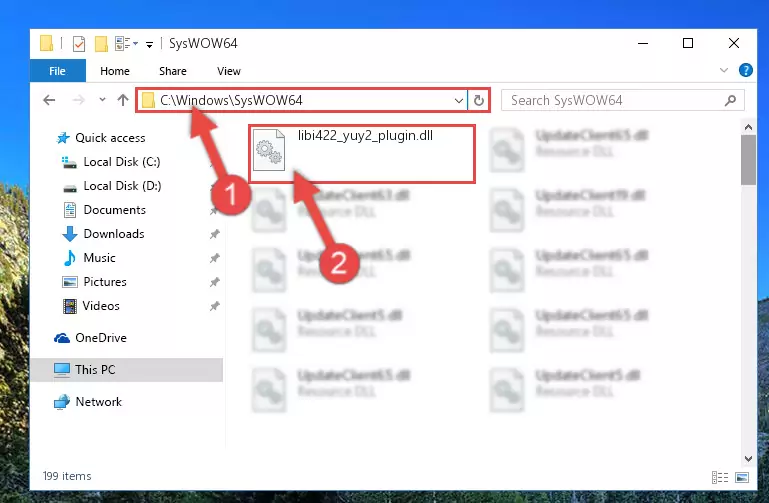769x503 pixels.
Task: Click the pin icon next to Downloads
Action: pos(214,234)
